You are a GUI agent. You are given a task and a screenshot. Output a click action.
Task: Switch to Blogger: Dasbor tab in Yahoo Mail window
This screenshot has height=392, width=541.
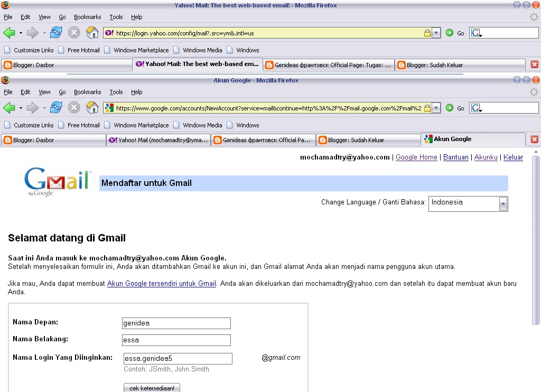click(67, 65)
